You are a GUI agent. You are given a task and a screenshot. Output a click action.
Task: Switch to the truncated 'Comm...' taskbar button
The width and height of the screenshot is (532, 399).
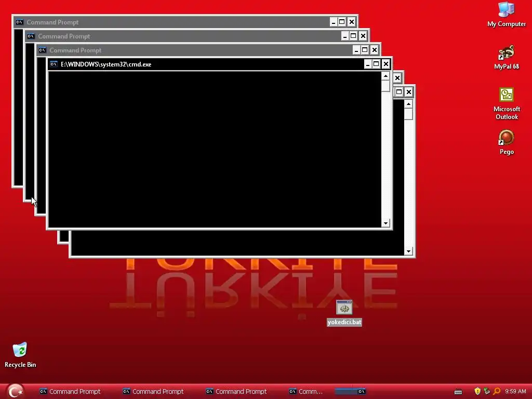(x=306, y=392)
